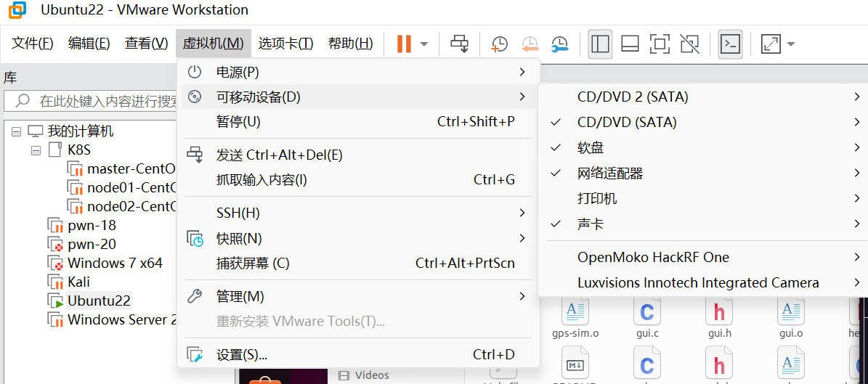The image size is (868, 384).
Task: Expand the 电源(P) submenu
Action: [358, 72]
